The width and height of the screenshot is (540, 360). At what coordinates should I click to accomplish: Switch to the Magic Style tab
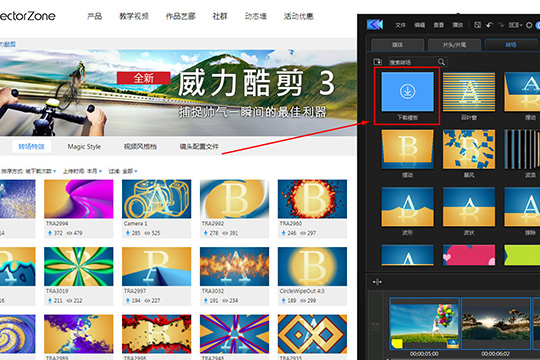coord(84,147)
